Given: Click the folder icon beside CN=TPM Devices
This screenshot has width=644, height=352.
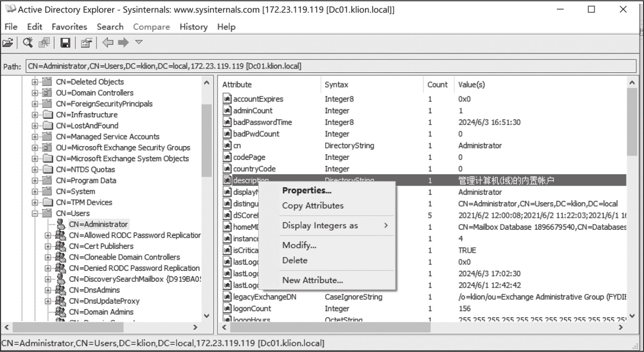Looking at the screenshot, I should click(x=48, y=202).
